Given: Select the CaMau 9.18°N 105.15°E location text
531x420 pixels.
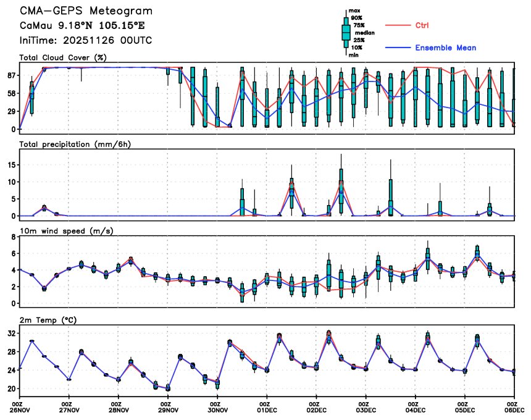Looking at the screenshot, I should [x=82, y=26].
